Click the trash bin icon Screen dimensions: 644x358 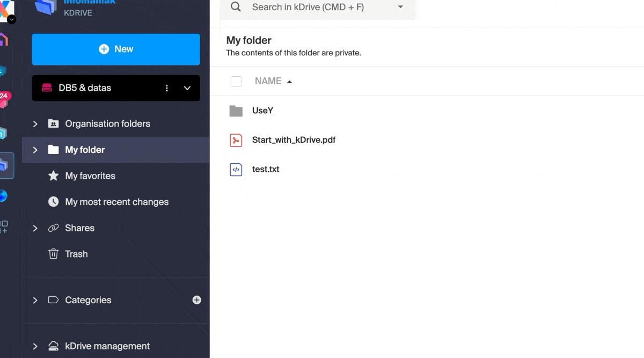point(53,254)
